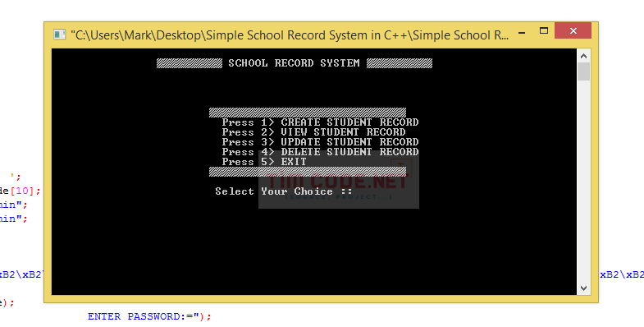644x327 pixels.
Task: Click the vertical scrollbar thumb in the console
Action: [583, 71]
